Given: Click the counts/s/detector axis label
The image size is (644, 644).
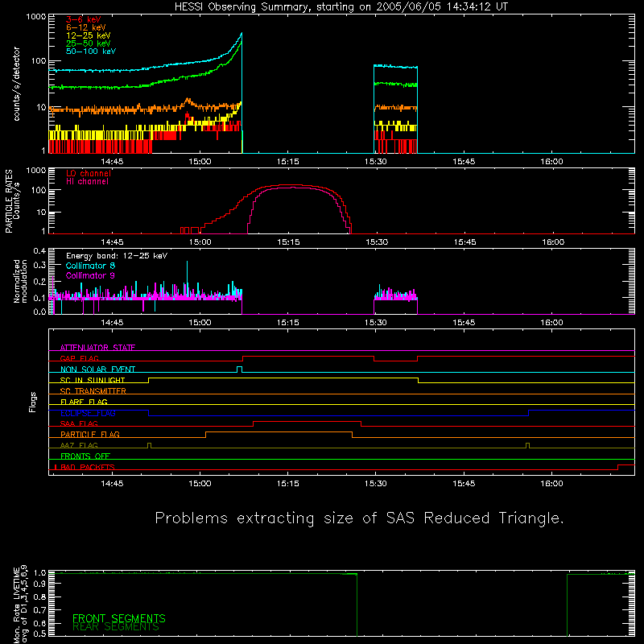Looking at the screenshot, I should pyautogui.click(x=16, y=84).
